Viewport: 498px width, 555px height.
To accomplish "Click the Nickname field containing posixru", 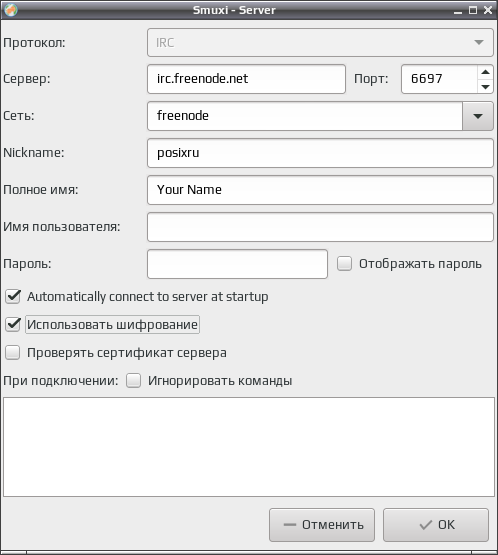I will click(320, 153).
